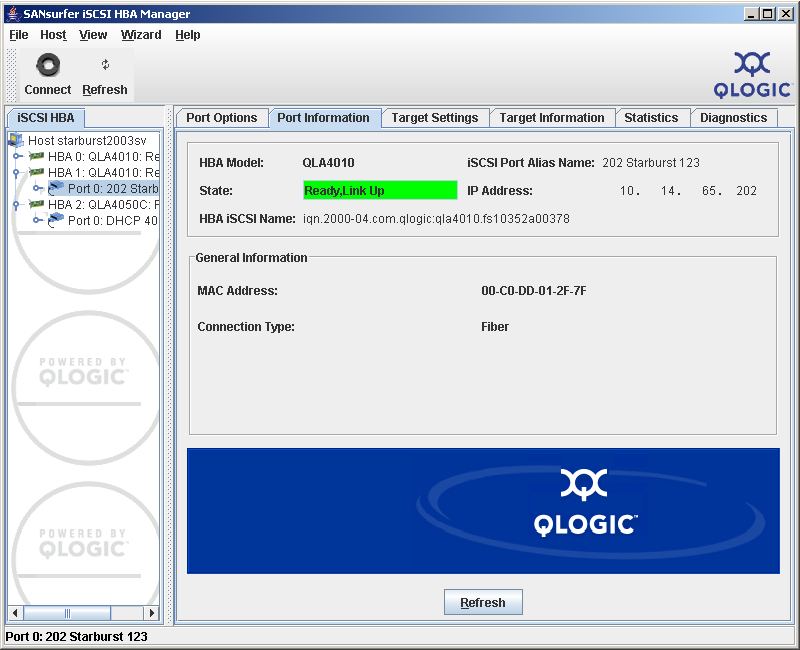This screenshot has height=650, width=800.
Task: Select HBA 1: QLA4010 tree row
Action: [103, 172]
